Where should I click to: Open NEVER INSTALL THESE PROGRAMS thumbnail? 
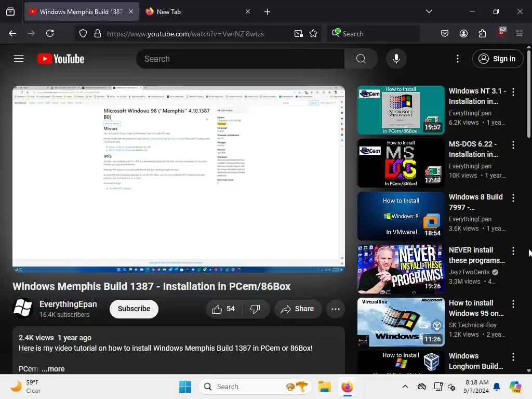pyautogui.click(x=401, y=269)
